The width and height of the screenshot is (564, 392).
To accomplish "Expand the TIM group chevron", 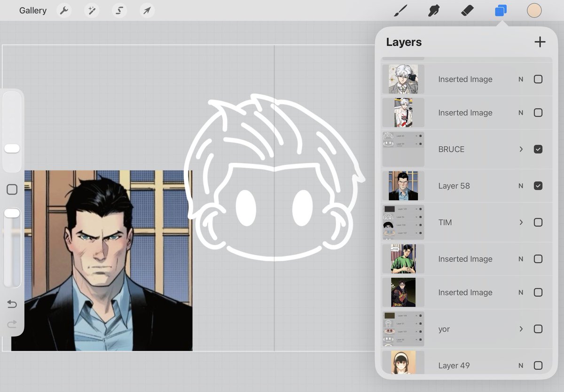I will tap(521, 222).
